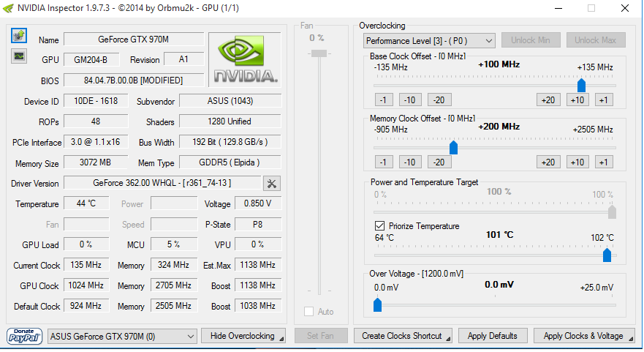Click the Temperature field 44 °C
Image resolution: width=644 pixels, height=352 pixels.
pos(86,203)
